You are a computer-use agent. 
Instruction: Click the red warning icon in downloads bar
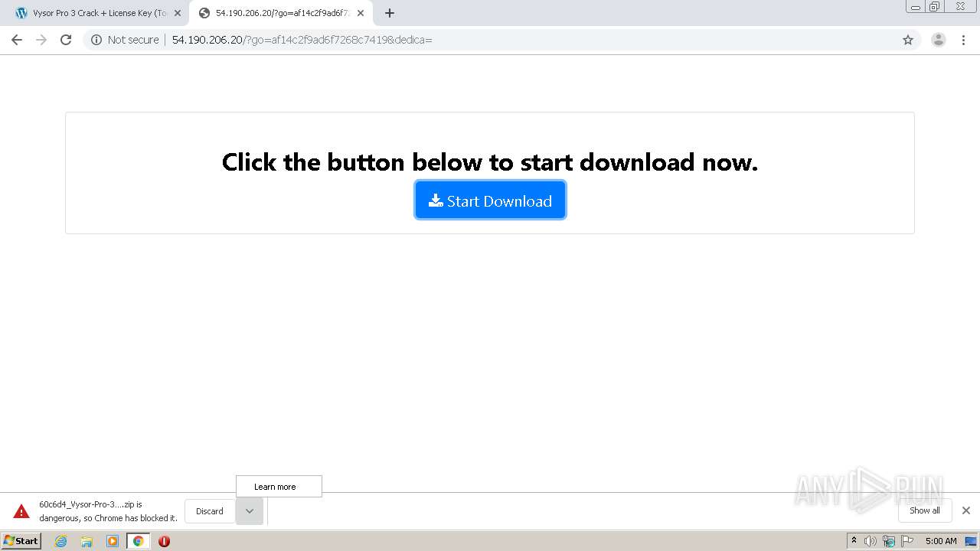[21, 511]
